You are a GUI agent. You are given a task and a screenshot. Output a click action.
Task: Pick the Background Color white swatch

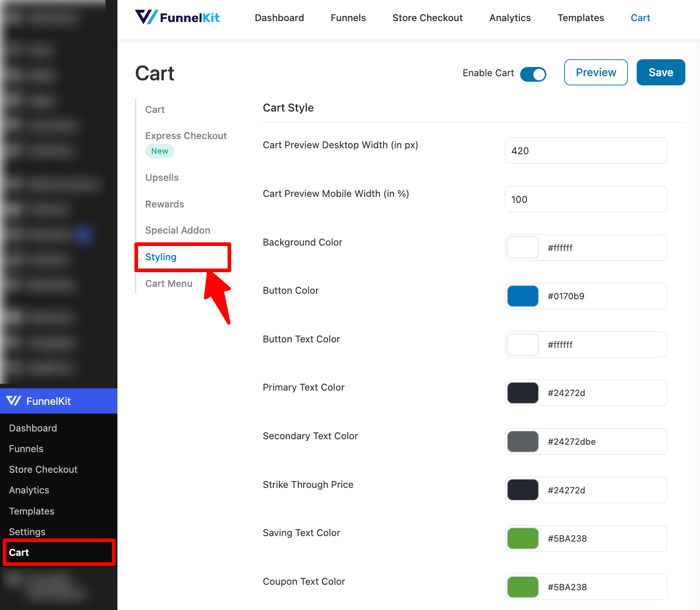[522, 248]
